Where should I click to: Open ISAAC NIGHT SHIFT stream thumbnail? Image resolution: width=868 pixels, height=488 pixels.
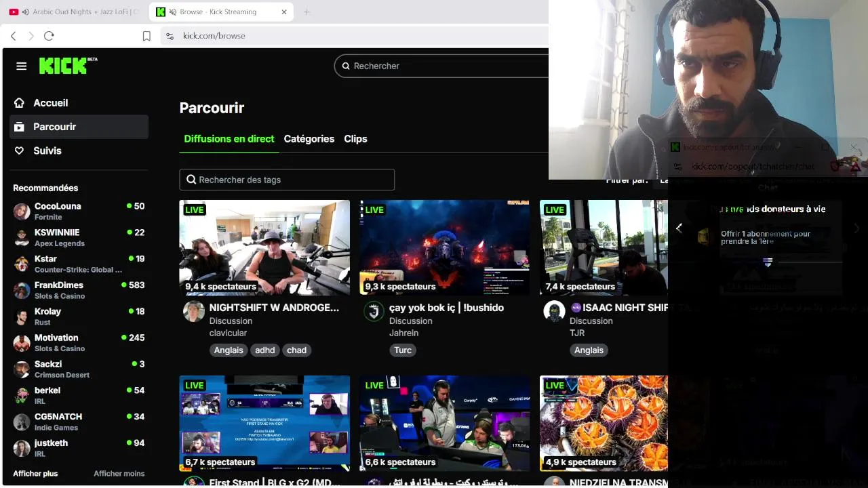click(604, 247)
